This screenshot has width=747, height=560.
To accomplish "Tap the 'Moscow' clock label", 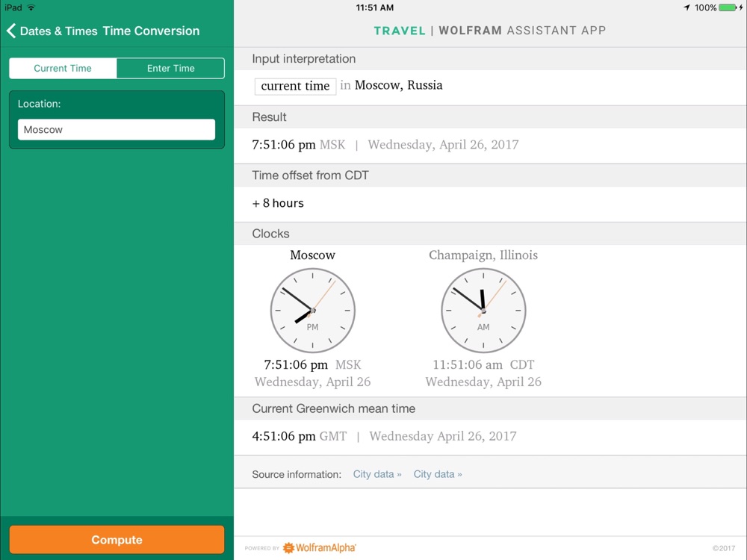I will click(x=312, y=255).
